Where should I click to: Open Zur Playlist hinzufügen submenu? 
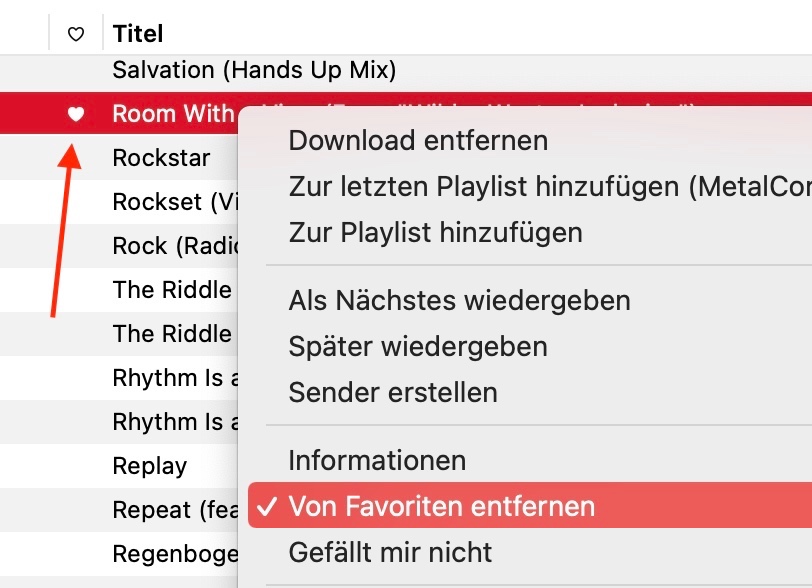tap(435, 233)
